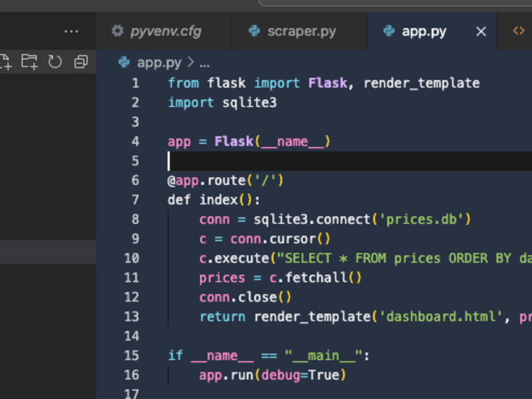Click the Python icon in the breadcrumb
The image size is (532, 399).
point(124,63)
